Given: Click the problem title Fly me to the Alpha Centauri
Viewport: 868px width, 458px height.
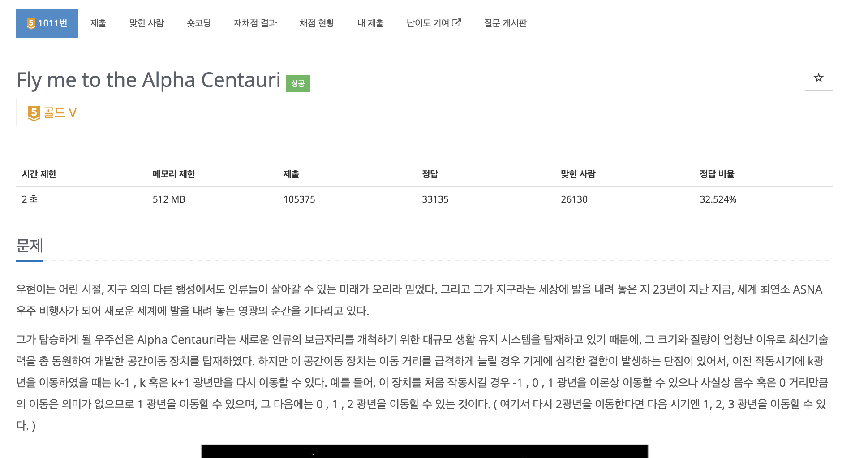Looking at the screenshot, I should pos(148,80).
